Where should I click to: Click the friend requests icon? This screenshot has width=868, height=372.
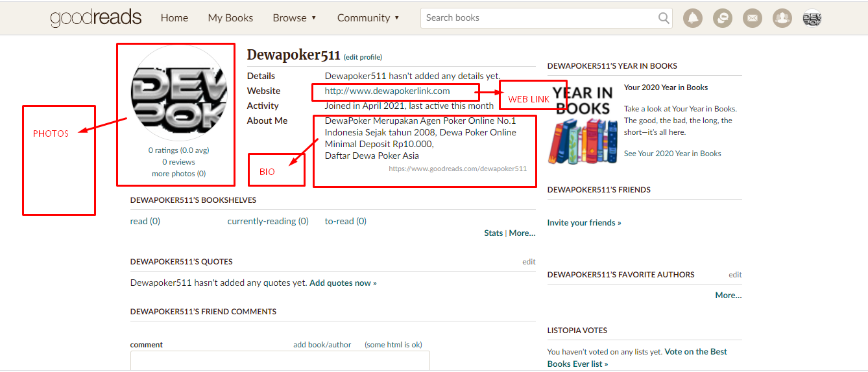[x=782, y=18]
